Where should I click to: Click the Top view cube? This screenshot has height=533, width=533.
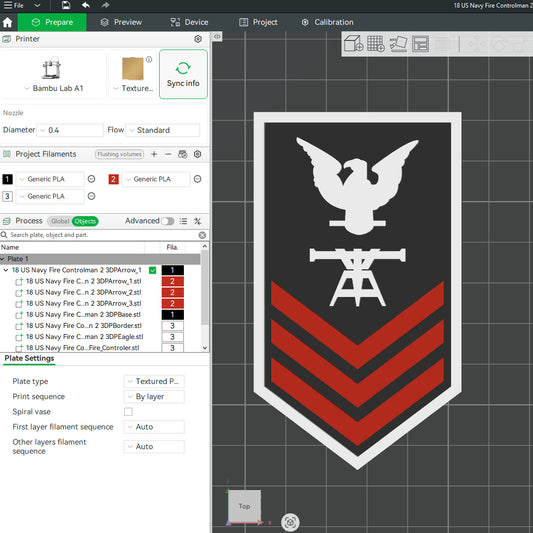click(244, 506)
